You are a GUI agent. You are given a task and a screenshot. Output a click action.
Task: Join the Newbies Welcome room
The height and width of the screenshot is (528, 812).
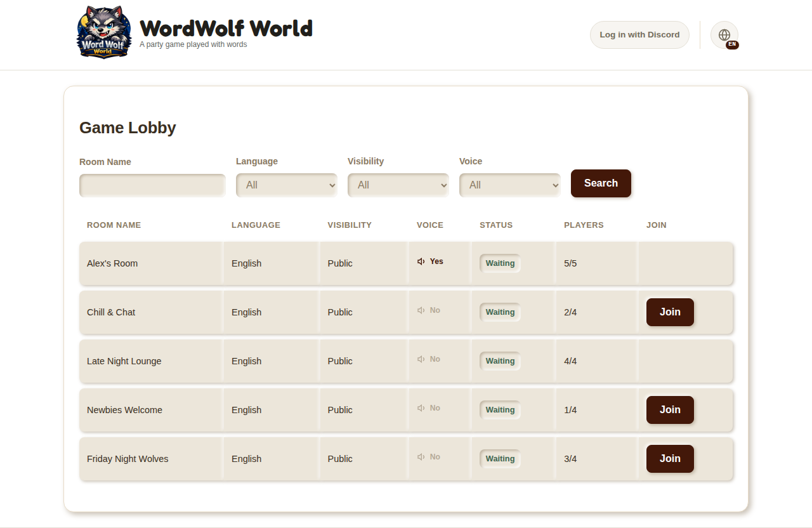click(670, 410)
